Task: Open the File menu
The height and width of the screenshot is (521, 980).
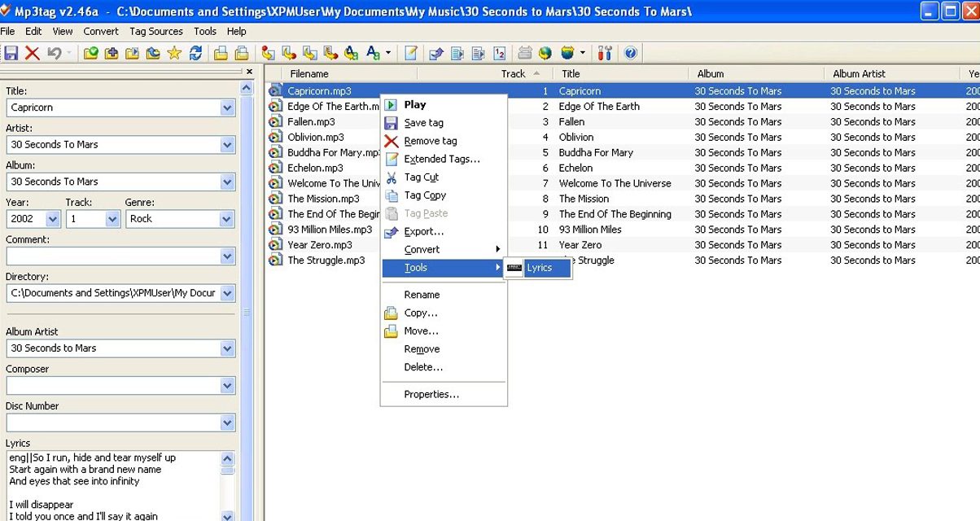Action: tap(8, 31)
